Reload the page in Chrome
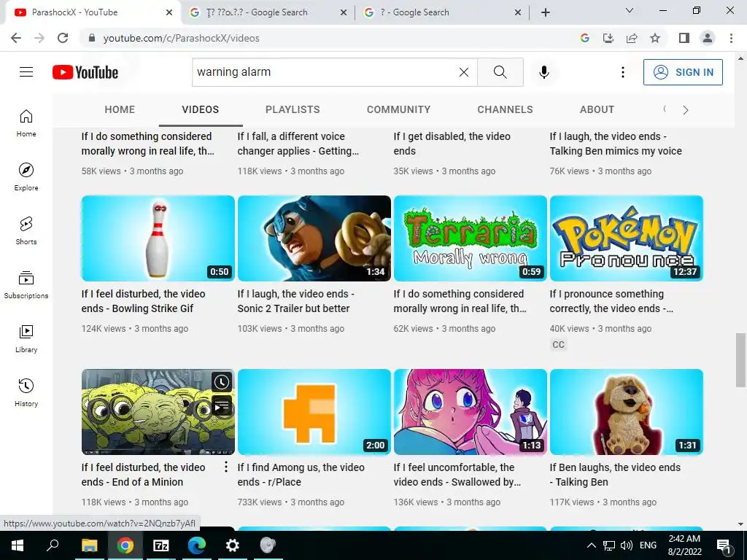Image resolution: width=747 pixels, height=560 pixels. tap(63, 38)
